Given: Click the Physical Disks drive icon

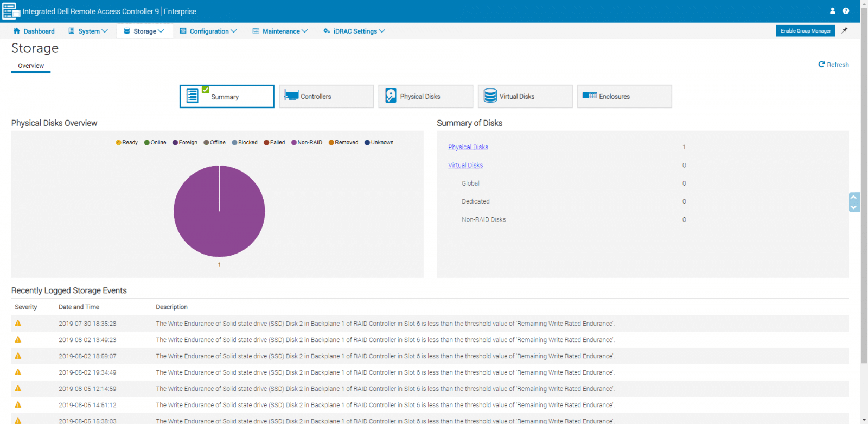Looking at the screenshot, I should point(391,96).
